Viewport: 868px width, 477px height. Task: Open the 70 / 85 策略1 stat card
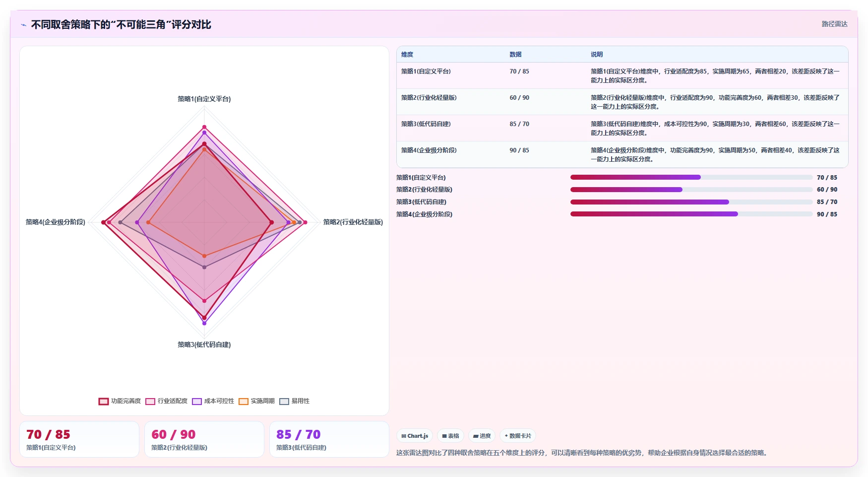[79, 439]
